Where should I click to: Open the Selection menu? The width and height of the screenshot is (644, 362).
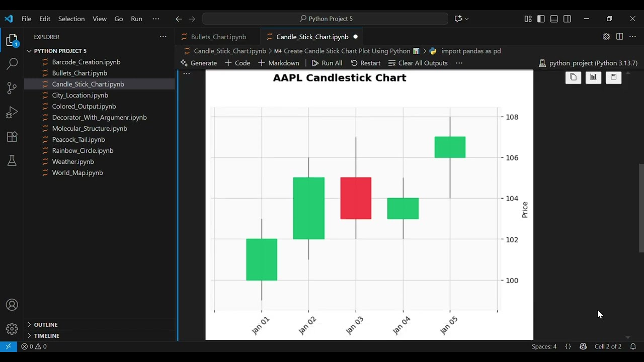[71, 19]
